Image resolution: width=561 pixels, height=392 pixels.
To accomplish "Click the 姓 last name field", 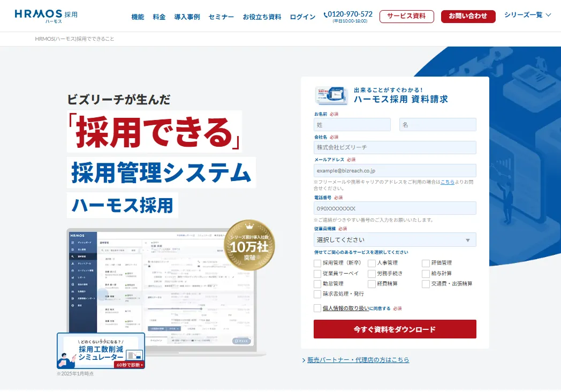I will (352, 125).
